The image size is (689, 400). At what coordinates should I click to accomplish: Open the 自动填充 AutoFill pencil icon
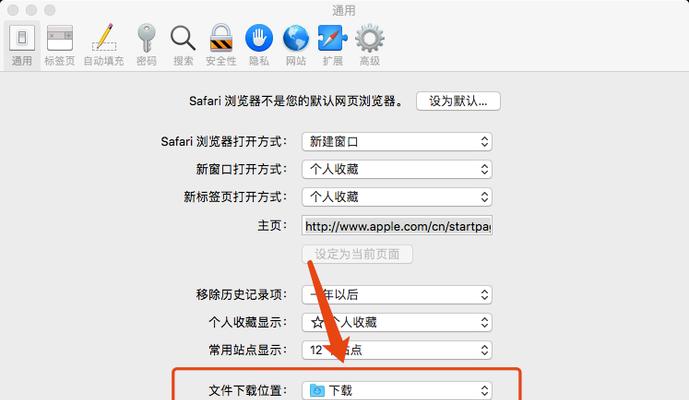point(104,46)
